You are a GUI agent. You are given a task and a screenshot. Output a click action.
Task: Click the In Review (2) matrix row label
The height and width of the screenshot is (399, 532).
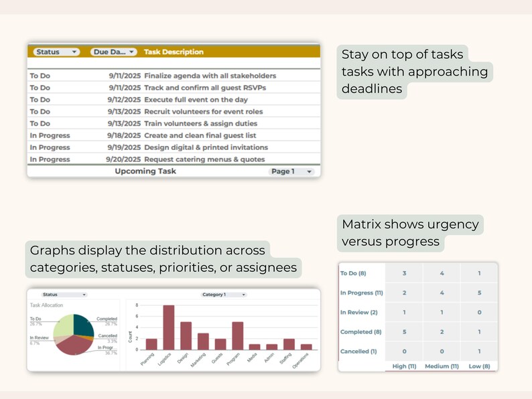359,312
